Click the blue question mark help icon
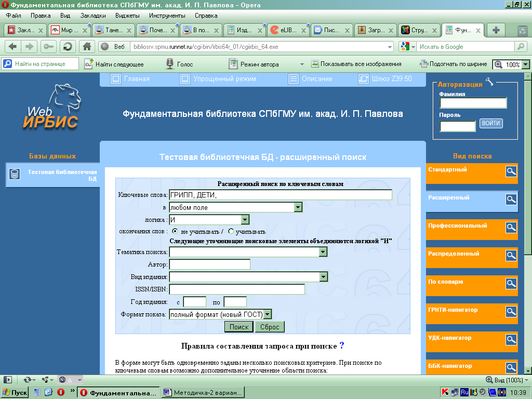Screen dimensions: 532x399 [342, 345]
